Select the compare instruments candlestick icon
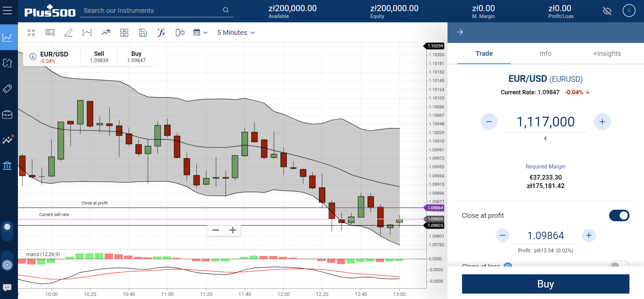 click(x=180, y=32)
